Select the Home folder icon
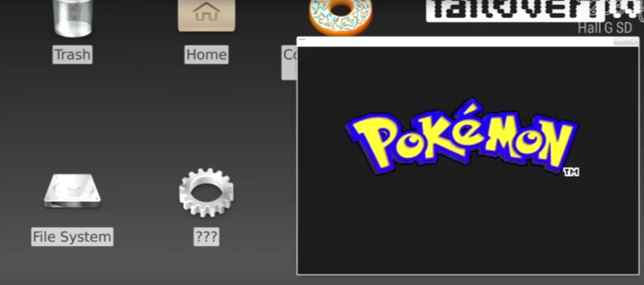The width and height of the screenshot is (644, 285). click(206, 15)
